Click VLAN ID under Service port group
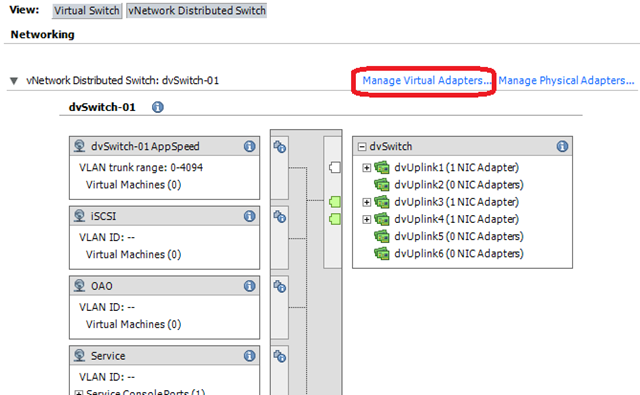This screenshot has width=640, height=395. (x=107, y=377)
